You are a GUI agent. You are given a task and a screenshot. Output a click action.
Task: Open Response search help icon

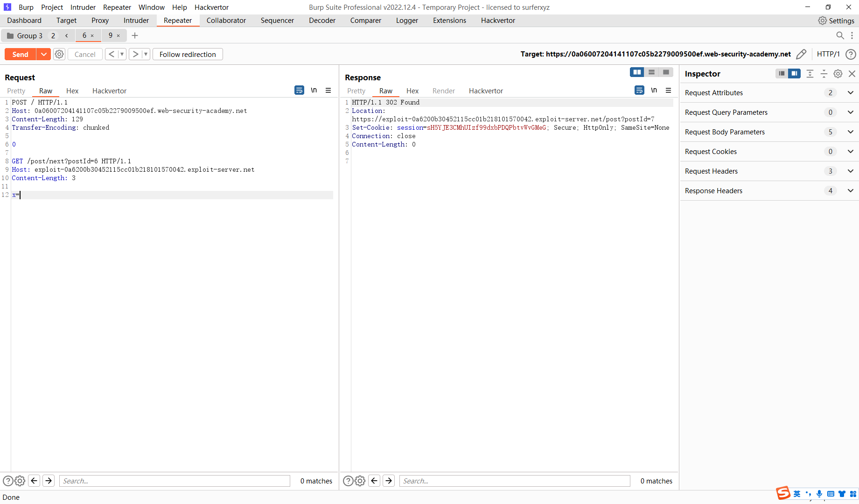pos(348,481)
